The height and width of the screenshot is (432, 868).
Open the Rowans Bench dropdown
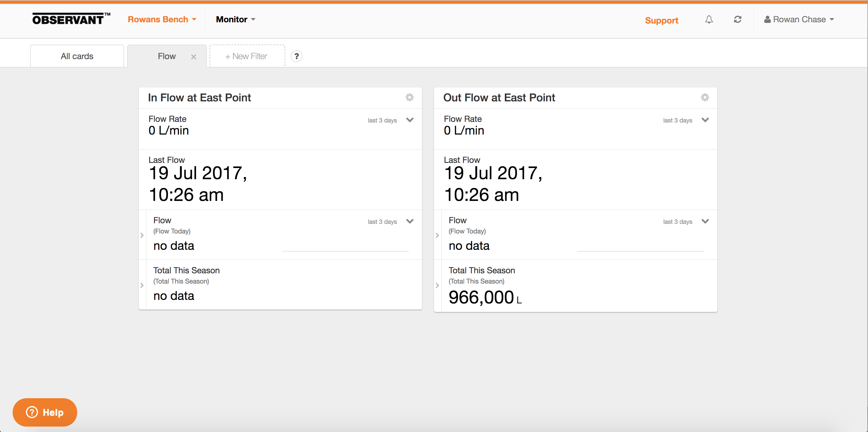[x=162, y=20]
